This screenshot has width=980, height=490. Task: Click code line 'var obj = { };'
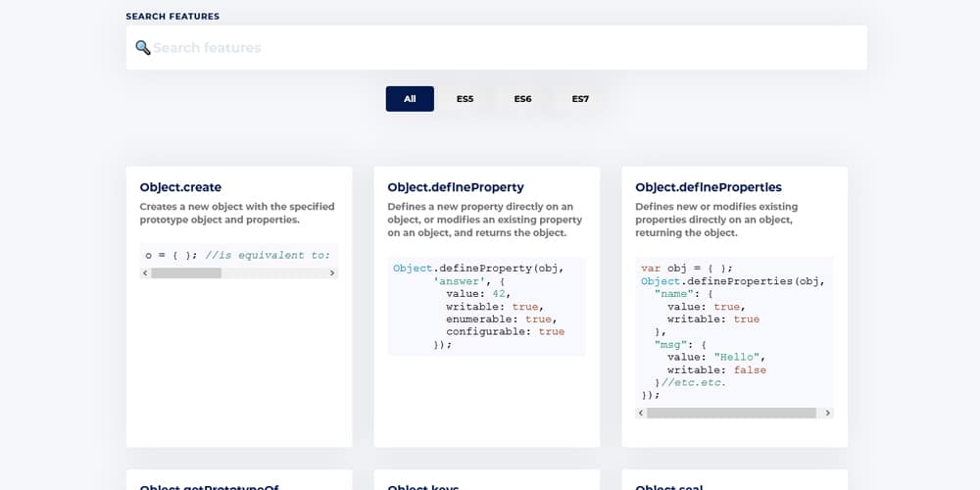[687, 269]
